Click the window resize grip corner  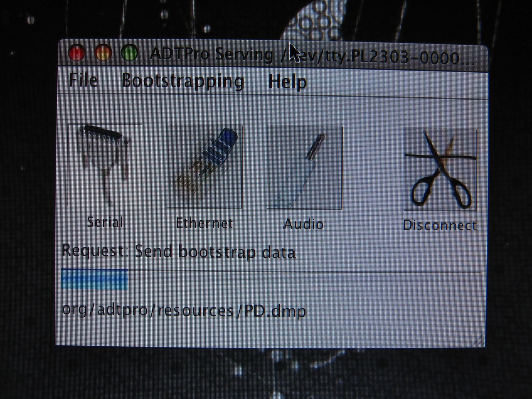[478, 340]
